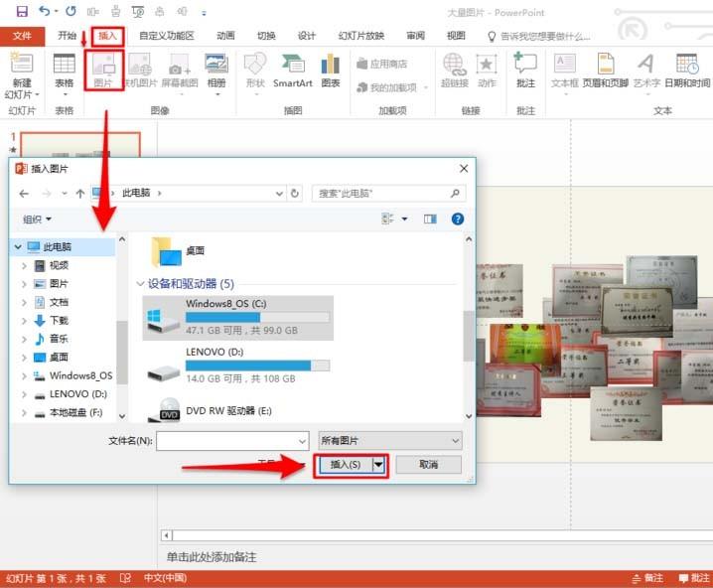The width and height of the screenshot is (713, 588).
Task: Open the 文件 tab
Action: point(22,36)
